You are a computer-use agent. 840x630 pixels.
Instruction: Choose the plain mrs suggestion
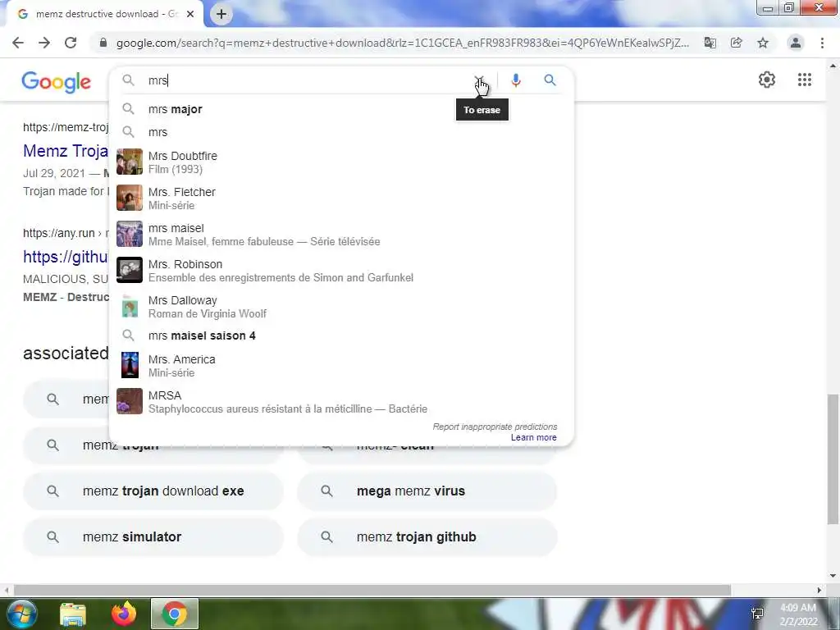click(x=341, y=132)
